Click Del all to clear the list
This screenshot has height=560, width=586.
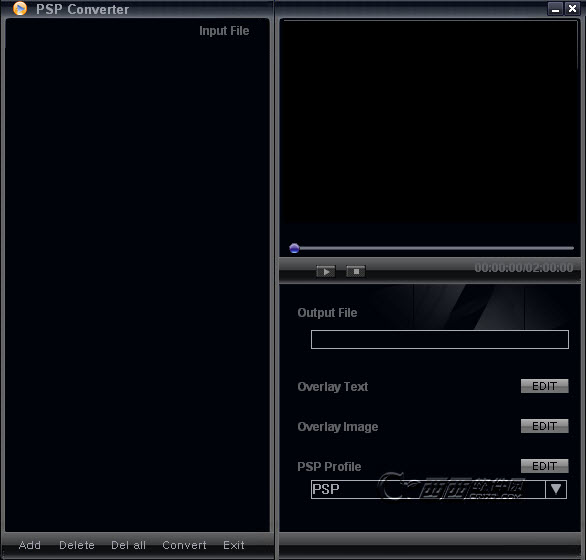[128, 545]
